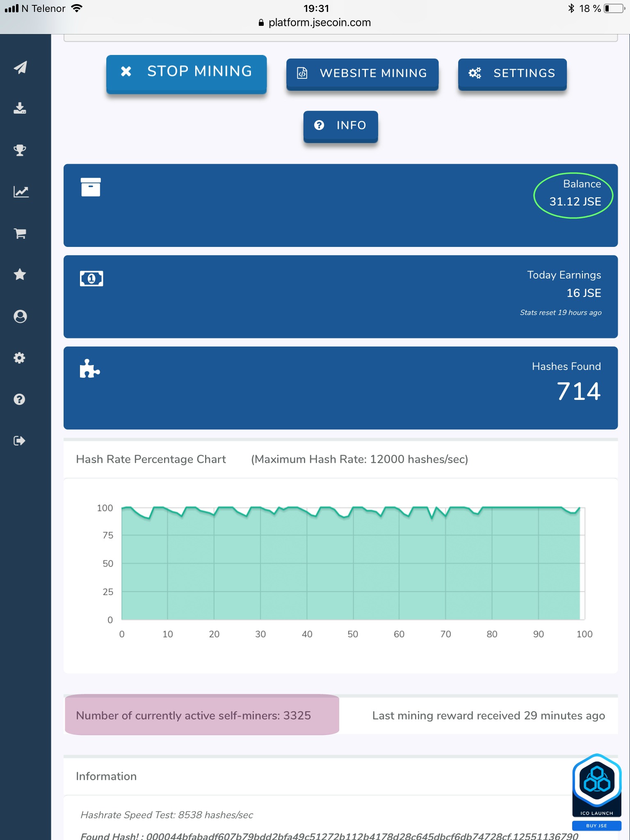630x840 pixels.
Task: Open the paper plane sidebar icon
Action: point(21,67)
